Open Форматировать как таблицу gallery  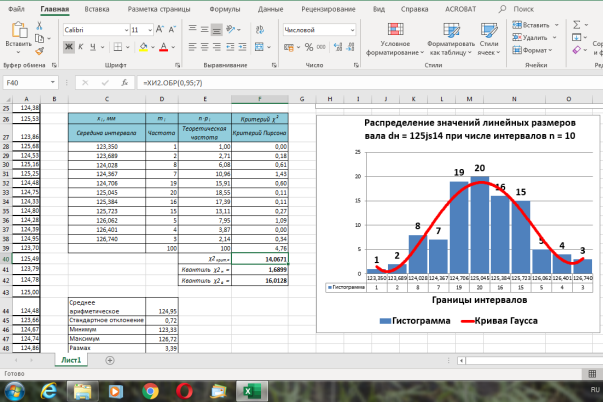click(x=451, y=39)
